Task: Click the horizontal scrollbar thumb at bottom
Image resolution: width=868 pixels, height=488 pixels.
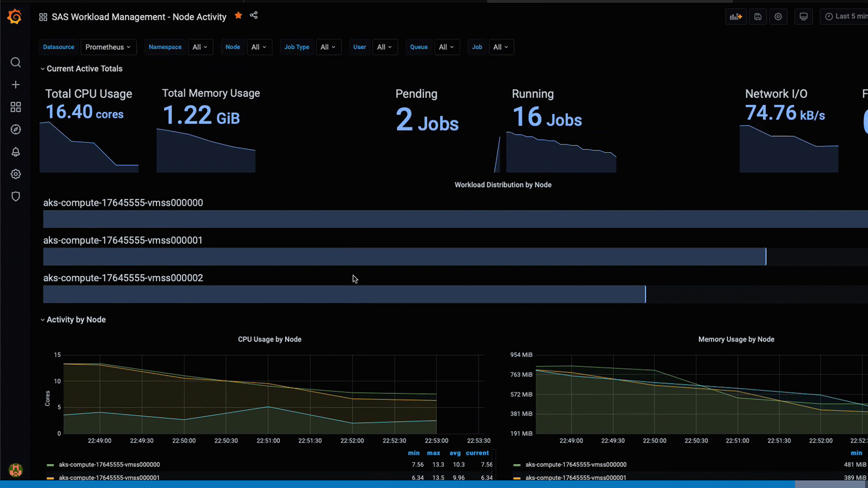Action: click(x=831, y=484)
